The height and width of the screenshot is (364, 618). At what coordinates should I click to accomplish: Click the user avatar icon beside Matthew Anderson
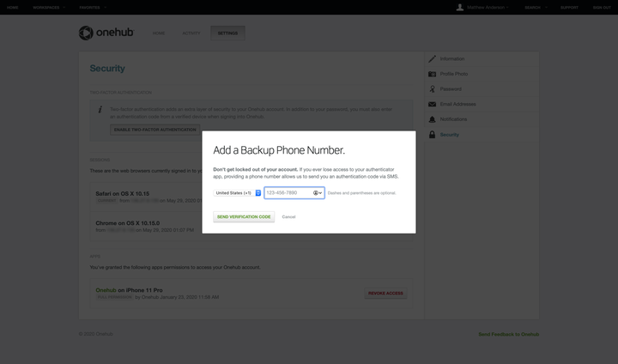click(x=459, y=7)
